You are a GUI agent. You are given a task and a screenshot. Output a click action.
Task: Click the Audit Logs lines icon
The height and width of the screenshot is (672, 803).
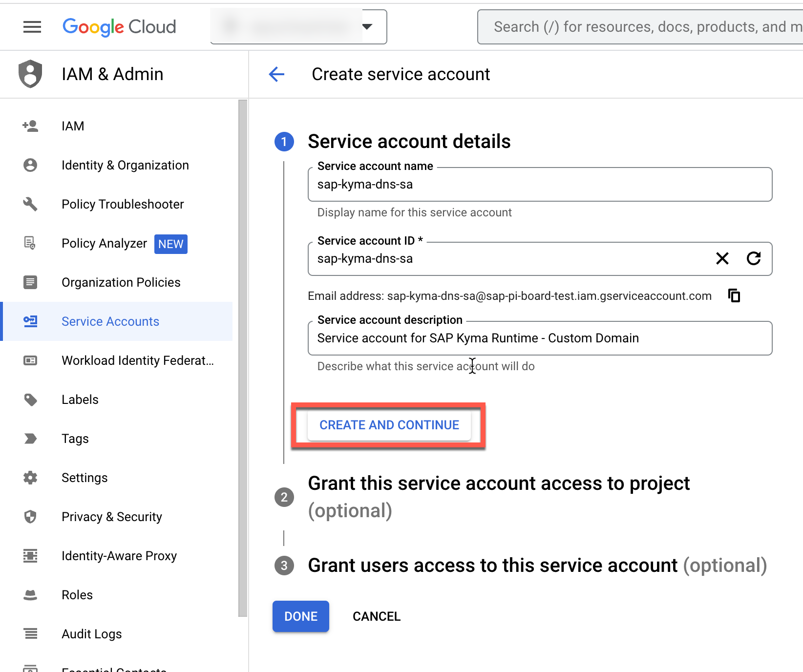30,634
